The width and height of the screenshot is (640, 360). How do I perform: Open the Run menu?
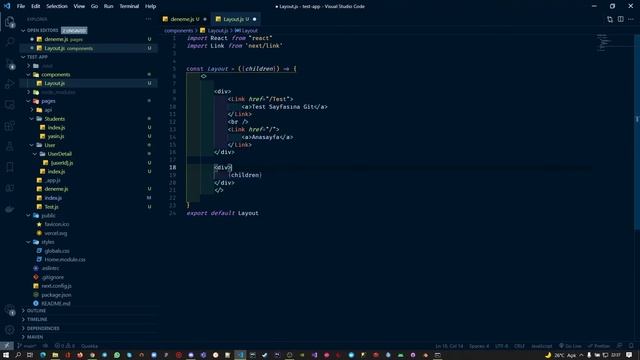click(108, 6)
